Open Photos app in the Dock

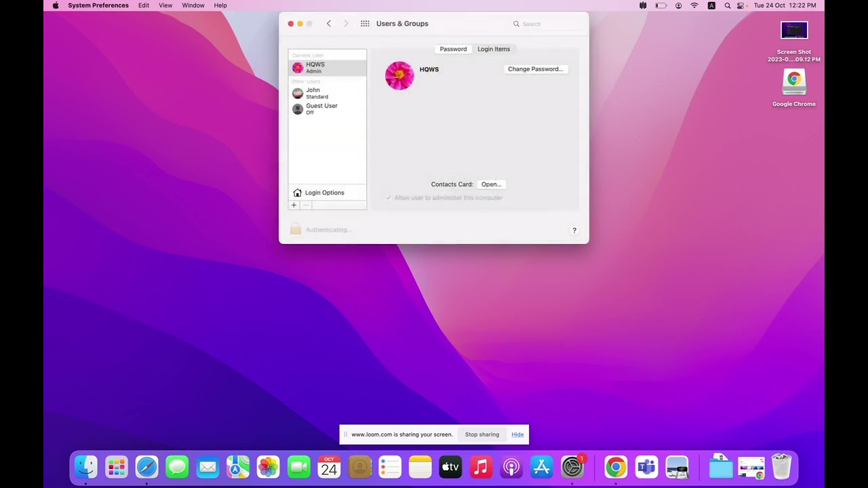click(269, 467)
